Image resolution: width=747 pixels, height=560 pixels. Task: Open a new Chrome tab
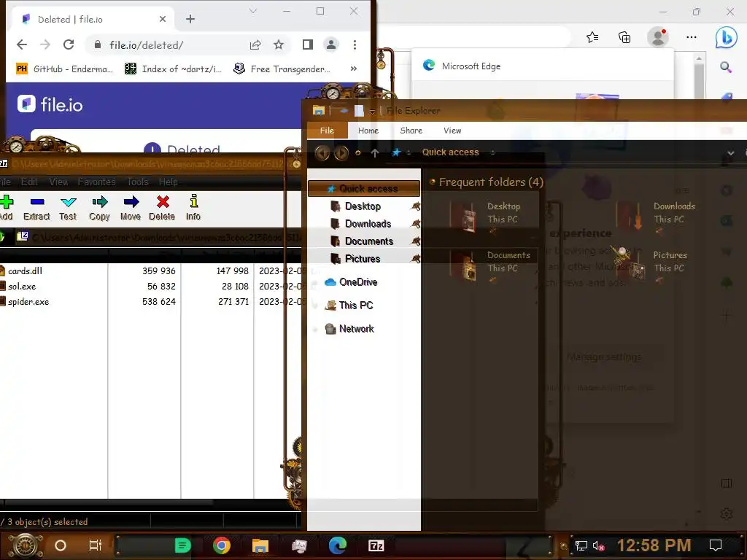190,19
